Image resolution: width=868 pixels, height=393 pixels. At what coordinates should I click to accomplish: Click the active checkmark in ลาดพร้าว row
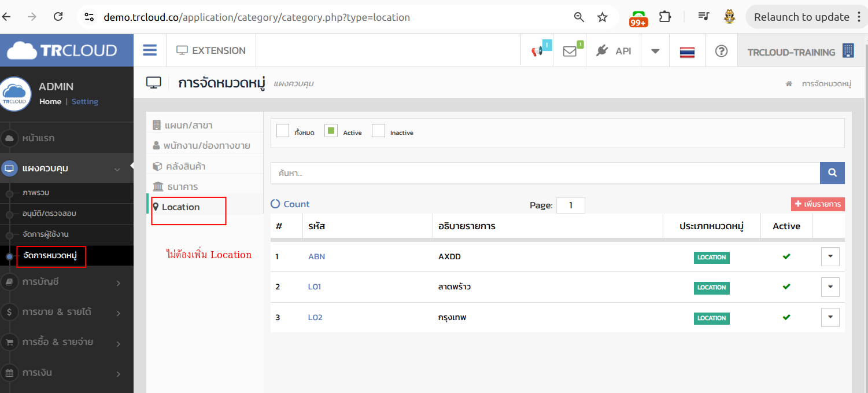point(786,287)
